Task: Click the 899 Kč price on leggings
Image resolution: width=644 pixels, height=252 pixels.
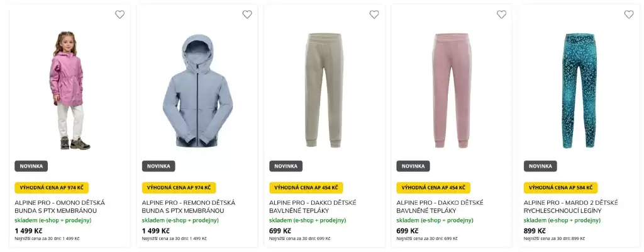Action: click(x=535, y=231)
